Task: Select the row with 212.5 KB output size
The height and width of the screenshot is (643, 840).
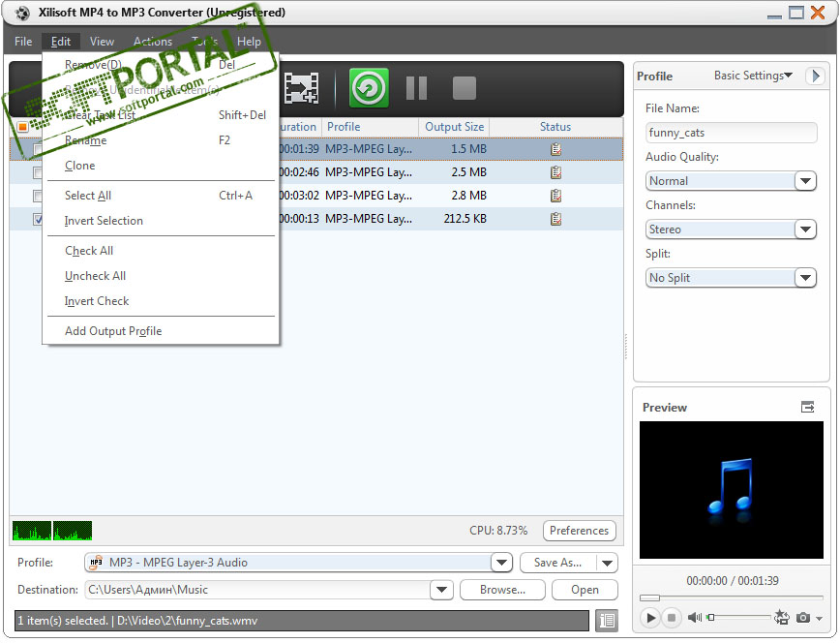Action: click(x=450, y=219)
